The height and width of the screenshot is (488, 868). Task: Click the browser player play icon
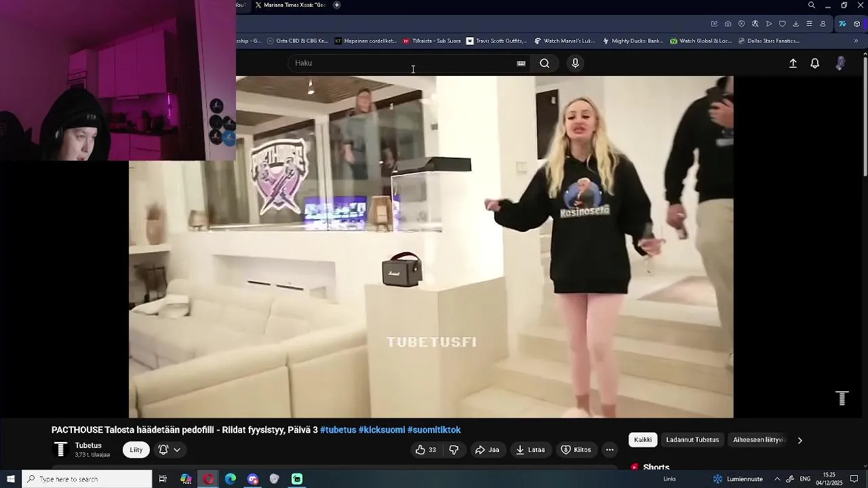pos(768,24)
